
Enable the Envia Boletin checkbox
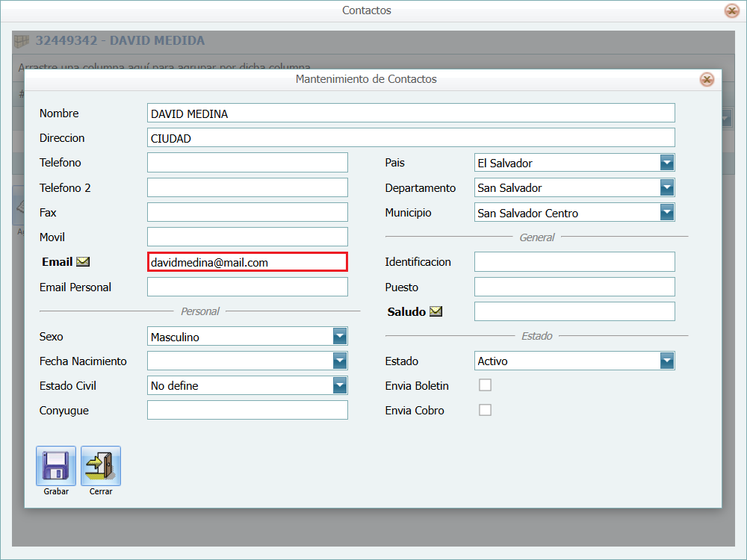tap(485, 385)
